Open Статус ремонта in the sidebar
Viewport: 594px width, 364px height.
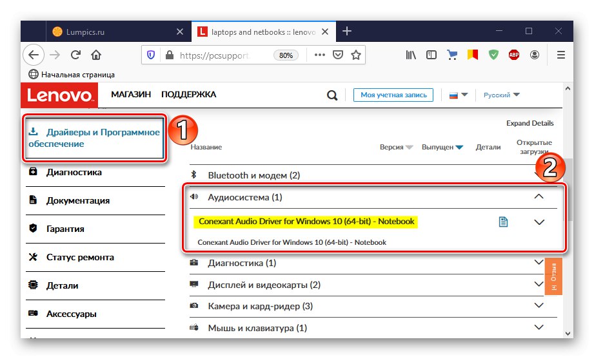point(80,257)
